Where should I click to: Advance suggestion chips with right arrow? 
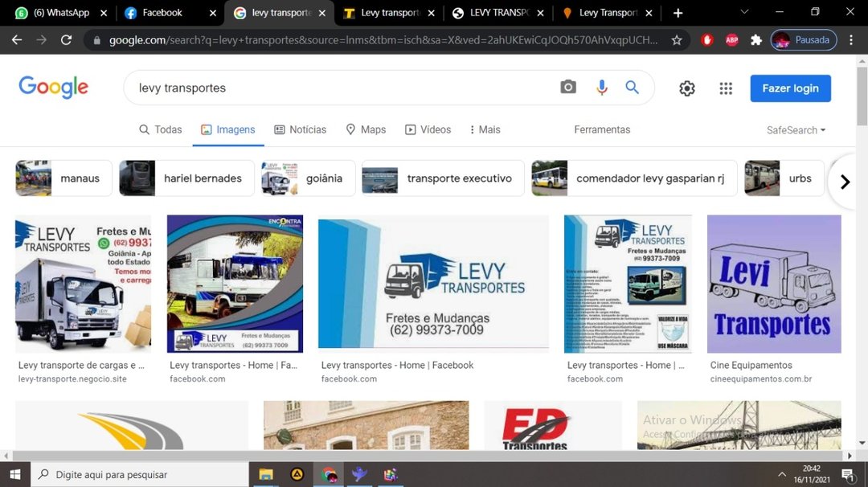845,182
